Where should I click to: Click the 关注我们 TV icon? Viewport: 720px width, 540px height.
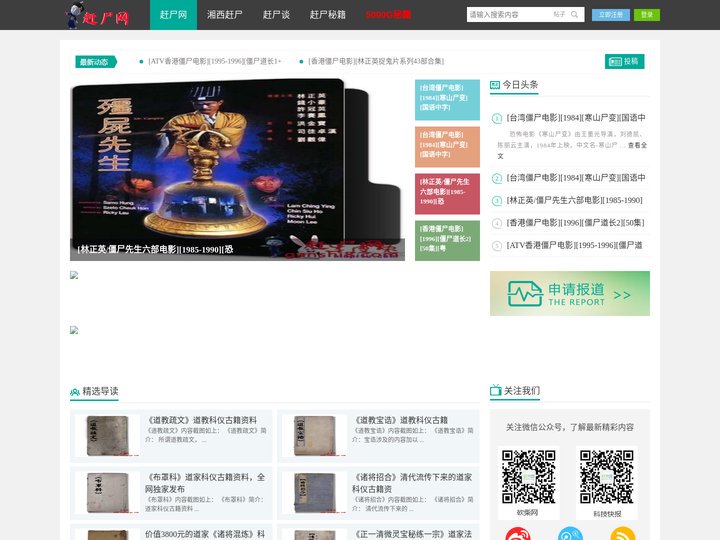tap(495, 390)
